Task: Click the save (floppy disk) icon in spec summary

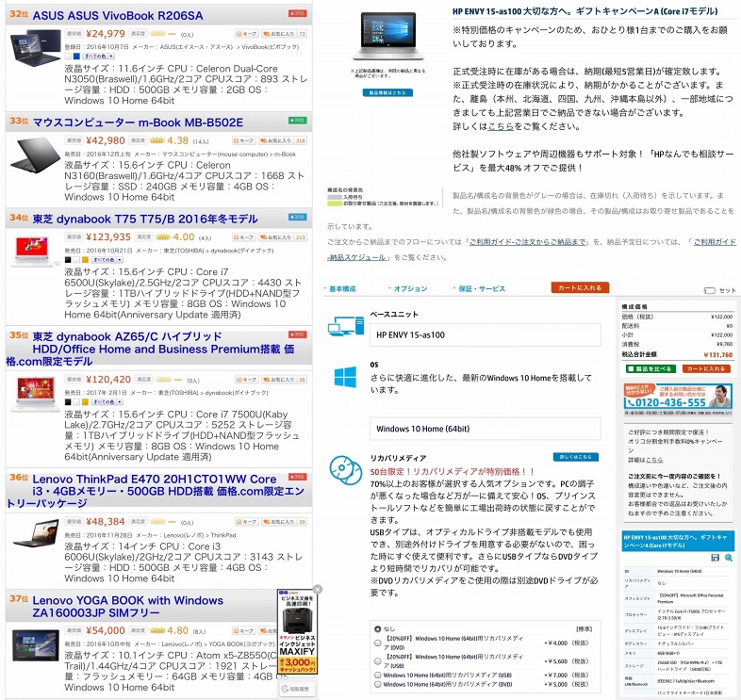Action: coord(715,558)
